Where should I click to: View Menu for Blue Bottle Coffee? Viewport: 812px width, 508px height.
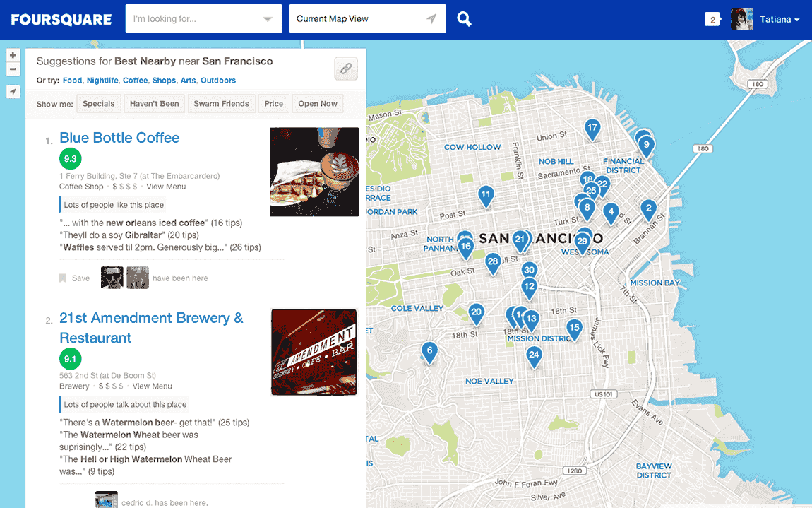point(166,187)
